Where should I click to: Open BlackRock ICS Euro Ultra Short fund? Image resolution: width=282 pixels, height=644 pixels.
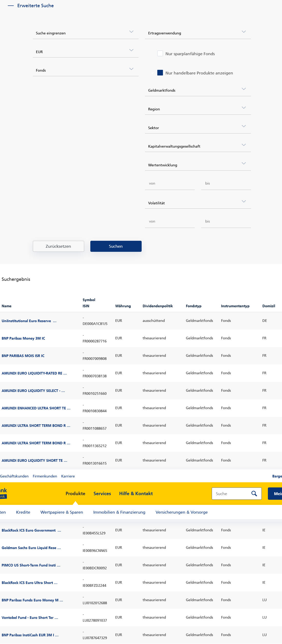point(30,583)
